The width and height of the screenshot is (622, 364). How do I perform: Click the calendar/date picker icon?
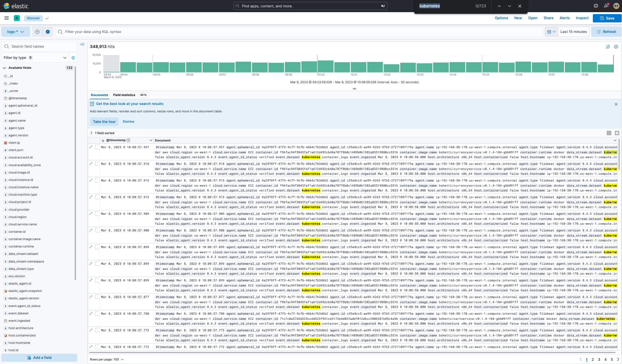click(550, 32)
